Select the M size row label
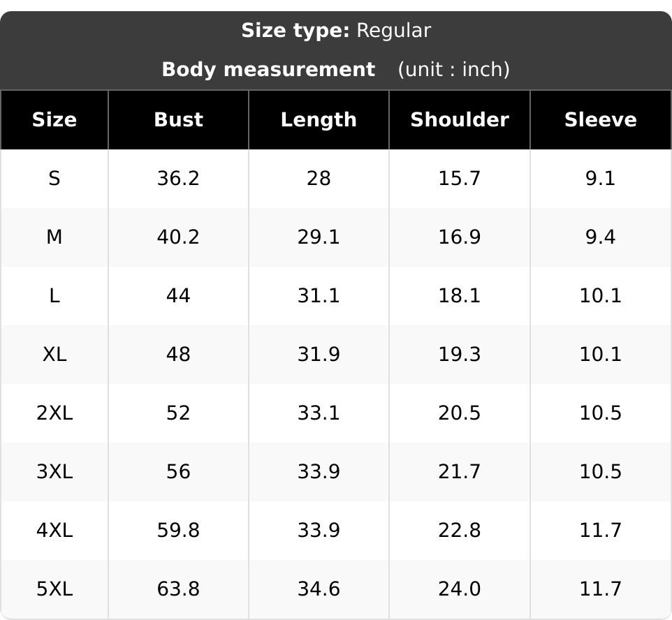Viewport: 672px width, 620px height. [54, 237]
